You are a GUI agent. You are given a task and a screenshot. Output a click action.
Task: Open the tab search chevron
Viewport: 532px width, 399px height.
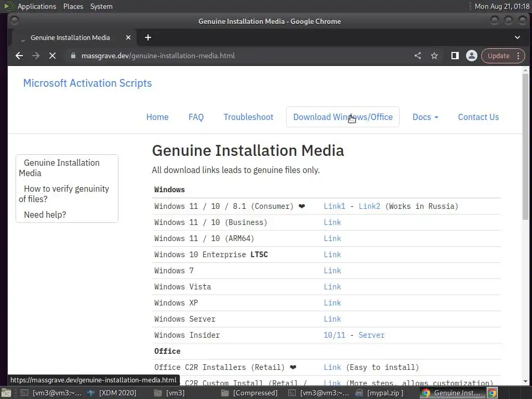[517, 37]
